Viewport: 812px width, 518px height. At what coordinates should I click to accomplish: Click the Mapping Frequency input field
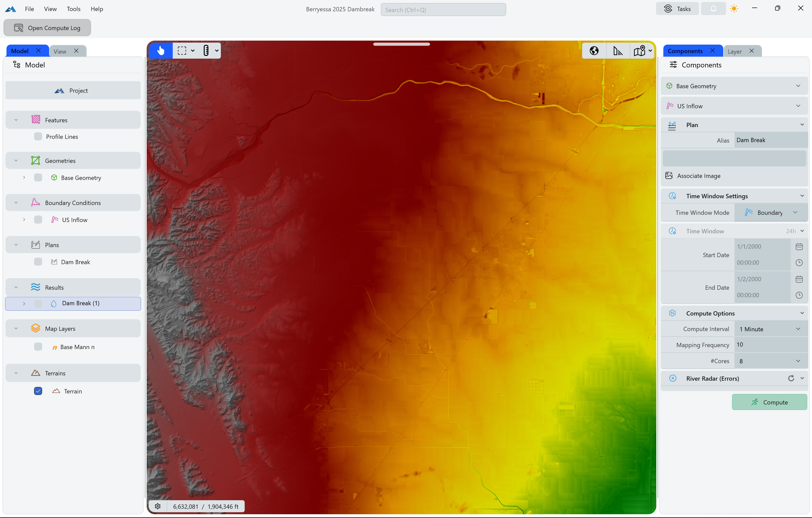(770, 344)
